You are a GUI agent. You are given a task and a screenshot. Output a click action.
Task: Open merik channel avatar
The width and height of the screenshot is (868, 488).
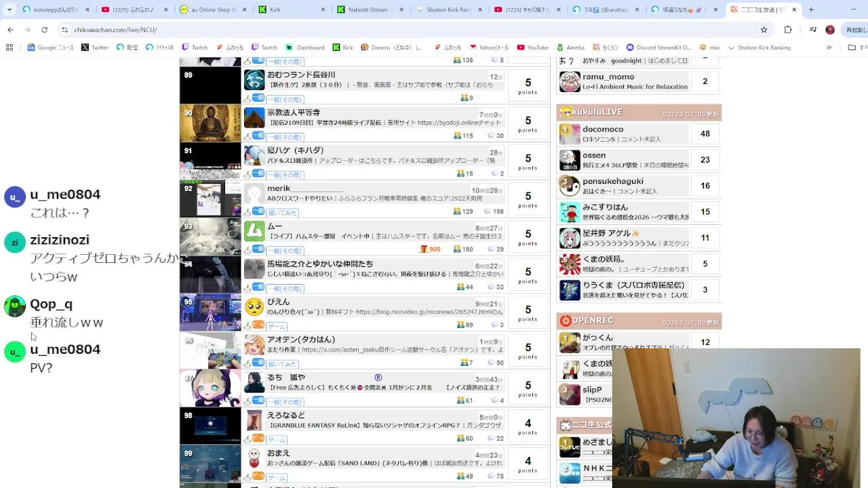point(254,194)
